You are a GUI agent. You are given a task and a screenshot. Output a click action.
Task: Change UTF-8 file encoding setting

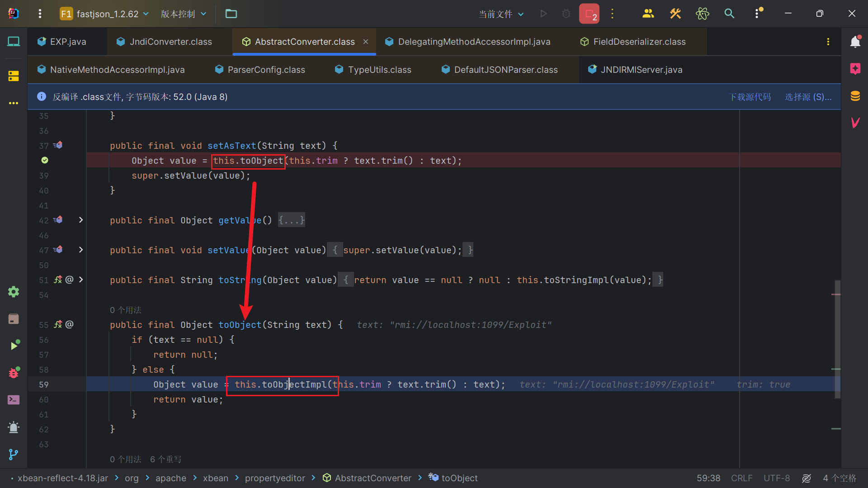[x=777, y=478]
